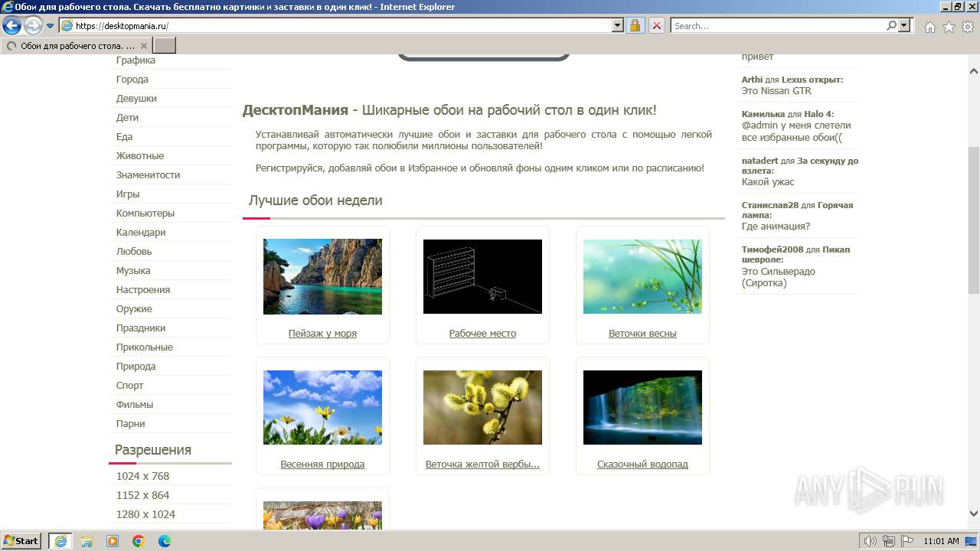Screen dimensions: 980x551
Task: Open the Горячая лампа comment link
Action: [797, 210]
